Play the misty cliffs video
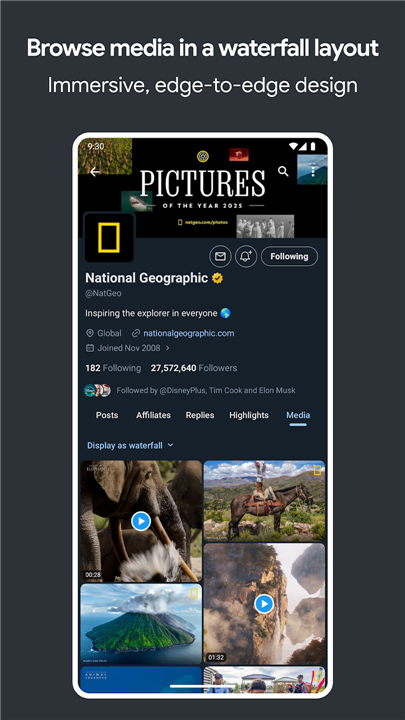The image size is (405, 720). point(264,604)
